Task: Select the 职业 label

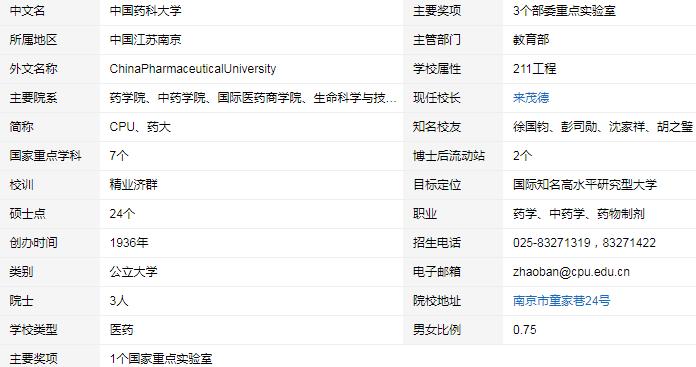Action: pyautogui.click(x=425, y=213)
